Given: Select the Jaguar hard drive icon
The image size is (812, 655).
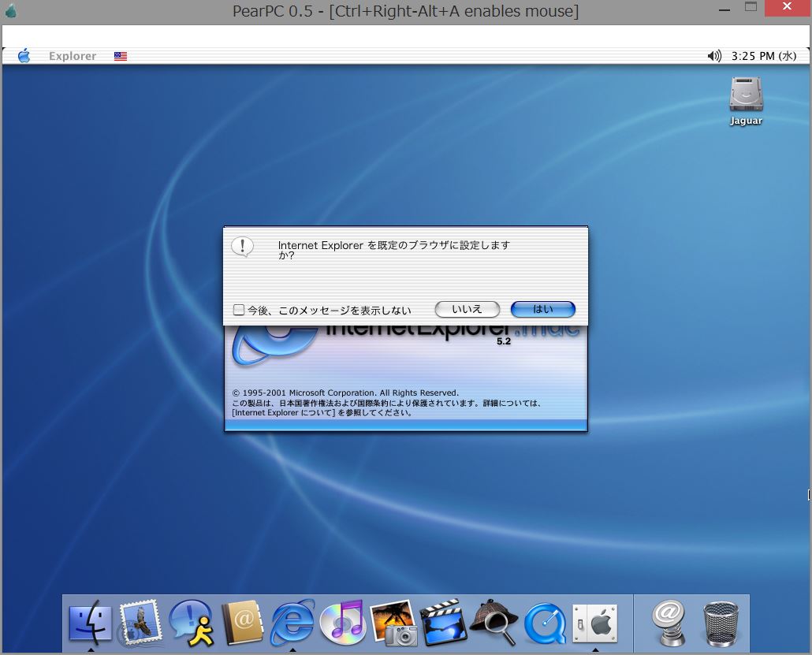Looking at the screenshot, I should coord(746,102).
